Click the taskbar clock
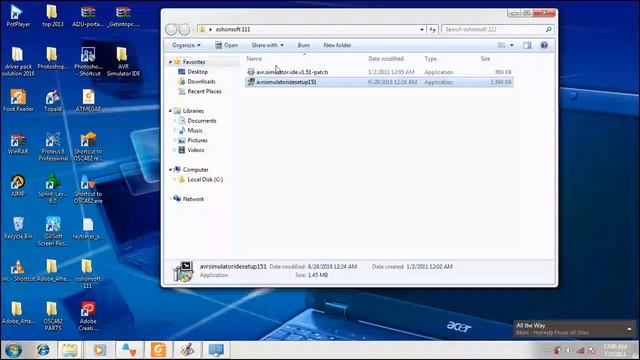 tap(615, 350)
